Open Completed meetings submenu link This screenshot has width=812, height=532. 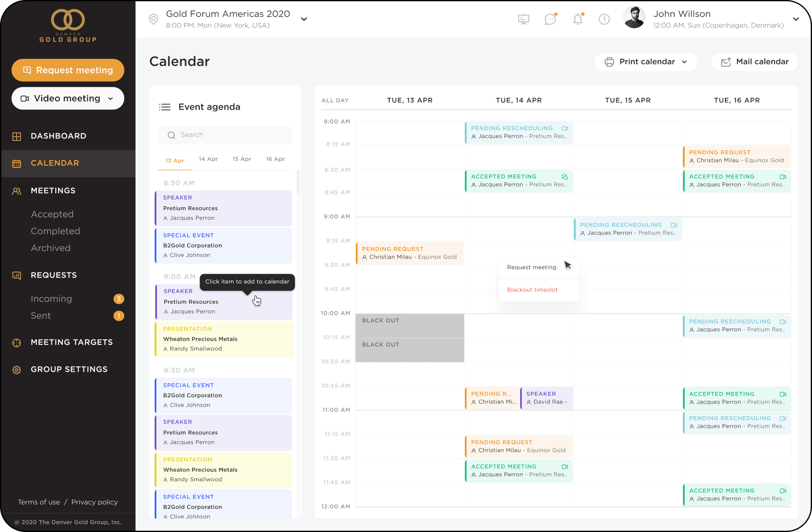point(56,231)
